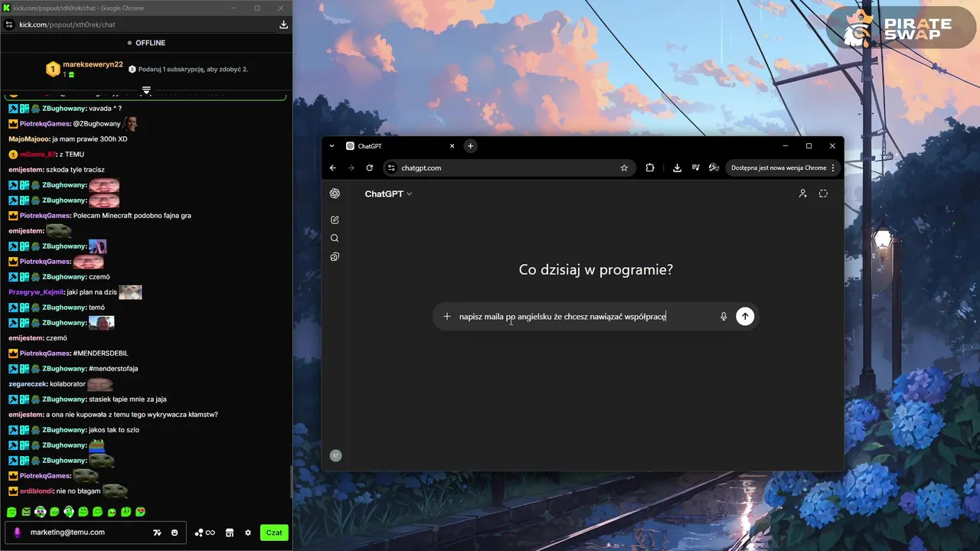Start a new chat in ChatGPT sidebar

point(335,220)
